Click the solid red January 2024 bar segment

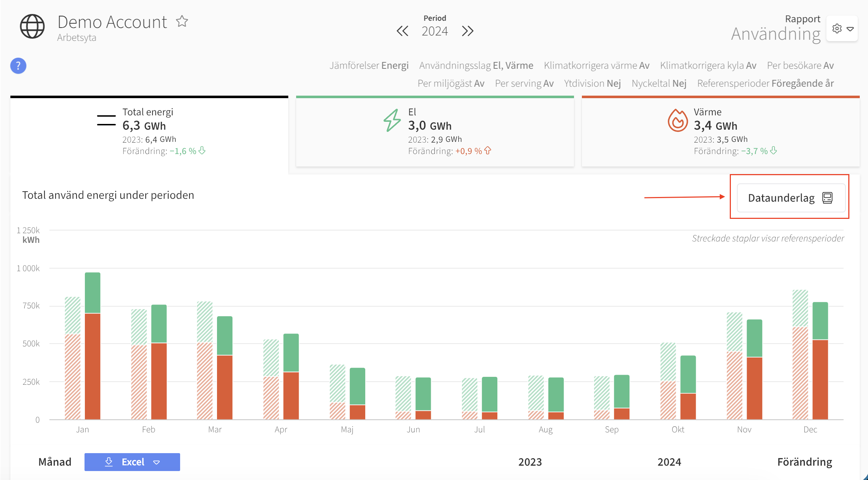(x=93, y=366)
